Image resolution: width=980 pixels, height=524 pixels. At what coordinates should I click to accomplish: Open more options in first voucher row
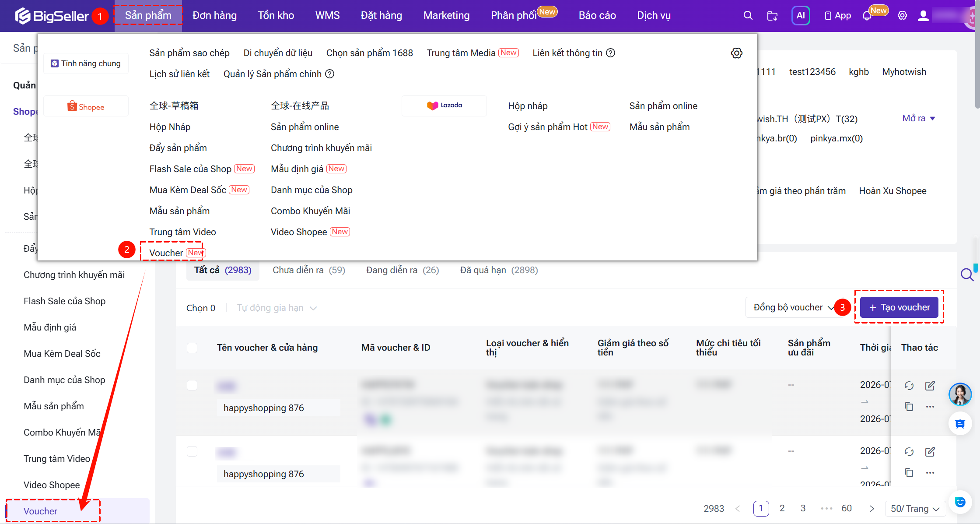(x=930, y=407)
